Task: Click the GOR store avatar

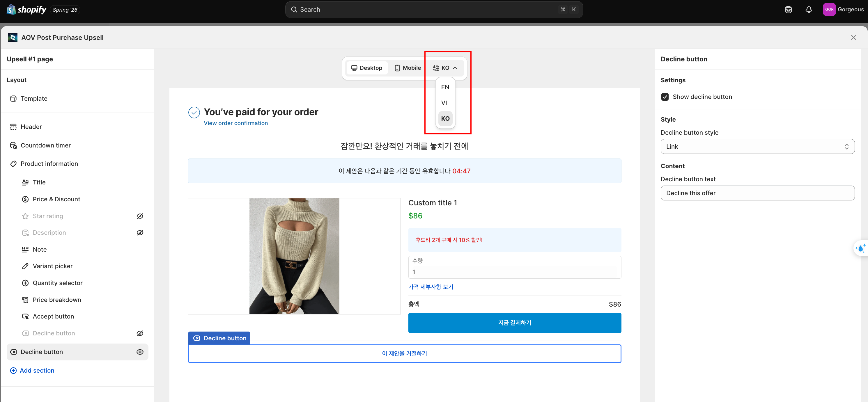Action: (x=829, y=9)
